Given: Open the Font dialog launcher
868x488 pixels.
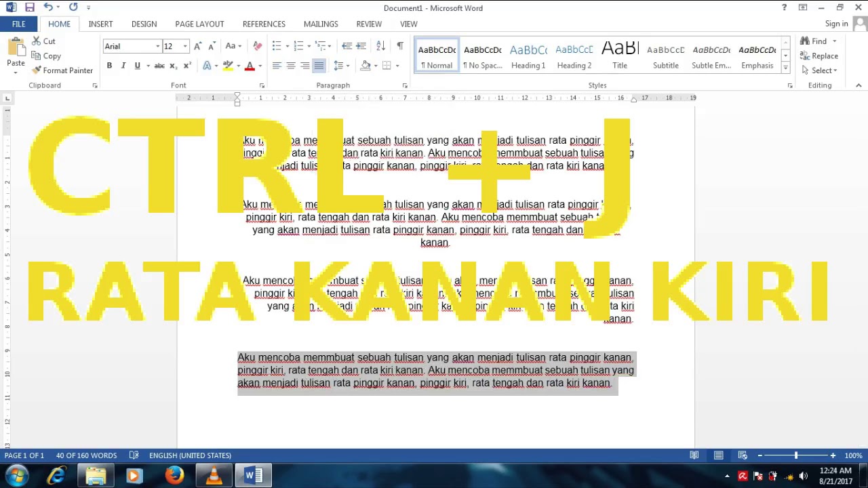Looking at the screenshot, I should (x=262, y=85).
